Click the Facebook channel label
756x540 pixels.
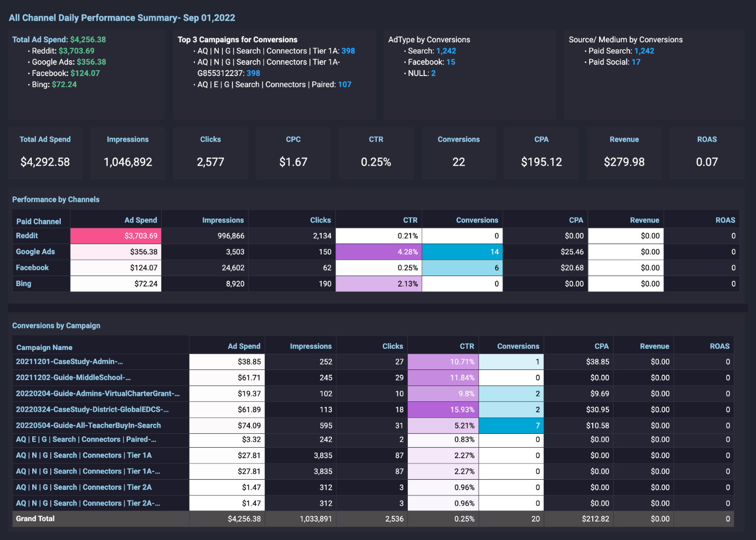(32, 268)
